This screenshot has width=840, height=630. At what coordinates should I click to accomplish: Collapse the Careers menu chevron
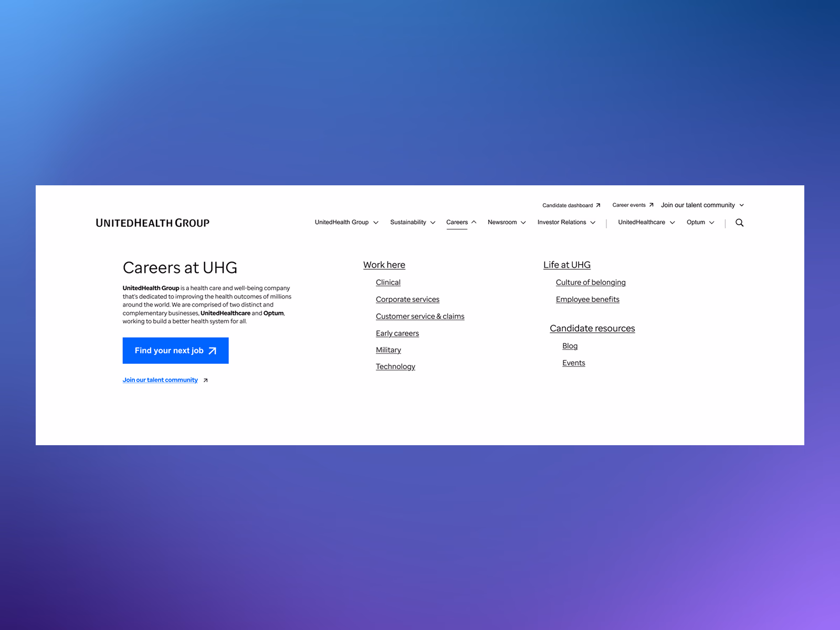click(x=474, y=222)
